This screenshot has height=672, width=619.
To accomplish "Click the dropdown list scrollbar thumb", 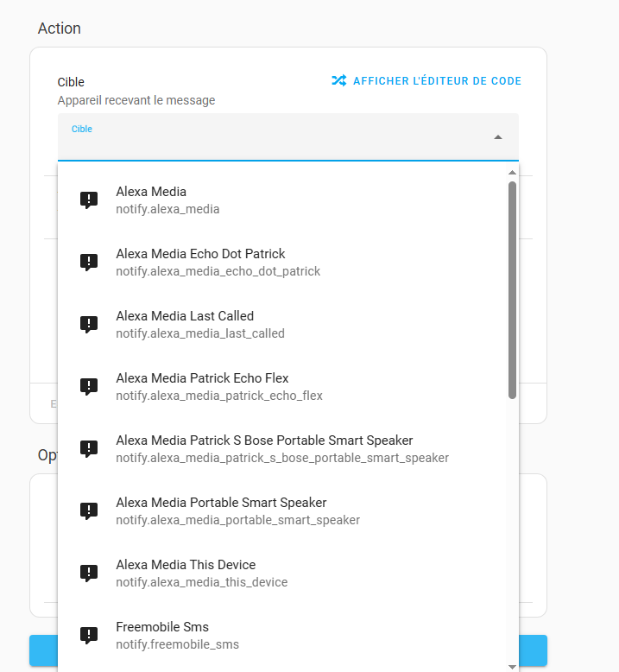I will pos(512,290).
